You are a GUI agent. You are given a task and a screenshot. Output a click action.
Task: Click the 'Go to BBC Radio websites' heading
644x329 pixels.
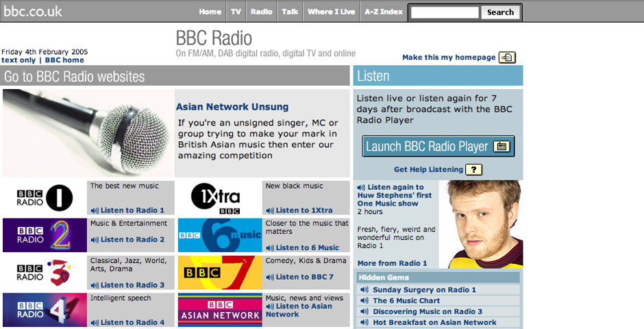pyautogui.click(x=75, y=76)
